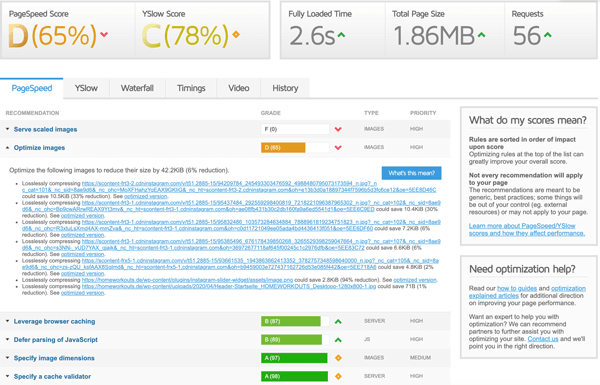The height and width of the screenshot is (385, 600).
Task: Select the PageSpeed tab
Action: pos(32,88)
